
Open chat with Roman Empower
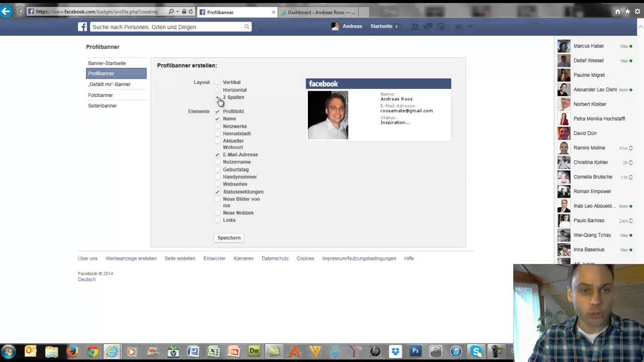tap(595, 192)
